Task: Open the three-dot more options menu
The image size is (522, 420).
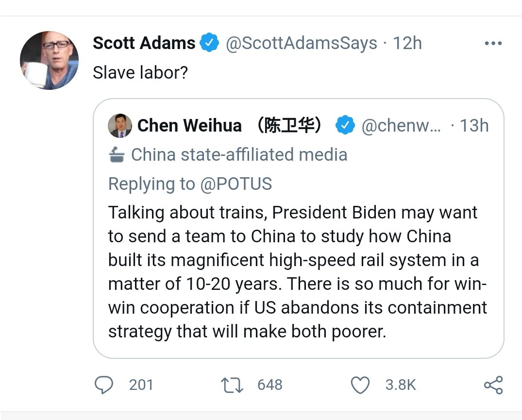Action: click(x=493, y=44)
